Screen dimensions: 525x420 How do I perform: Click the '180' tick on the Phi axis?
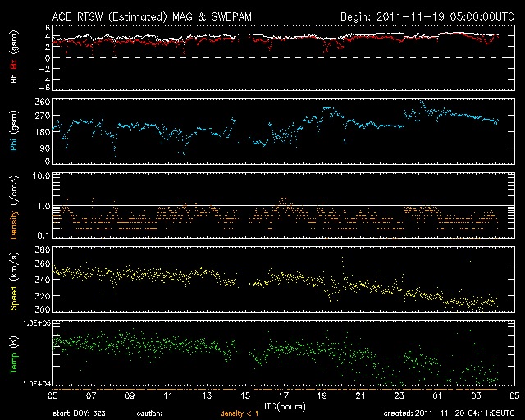pos(43,132)
